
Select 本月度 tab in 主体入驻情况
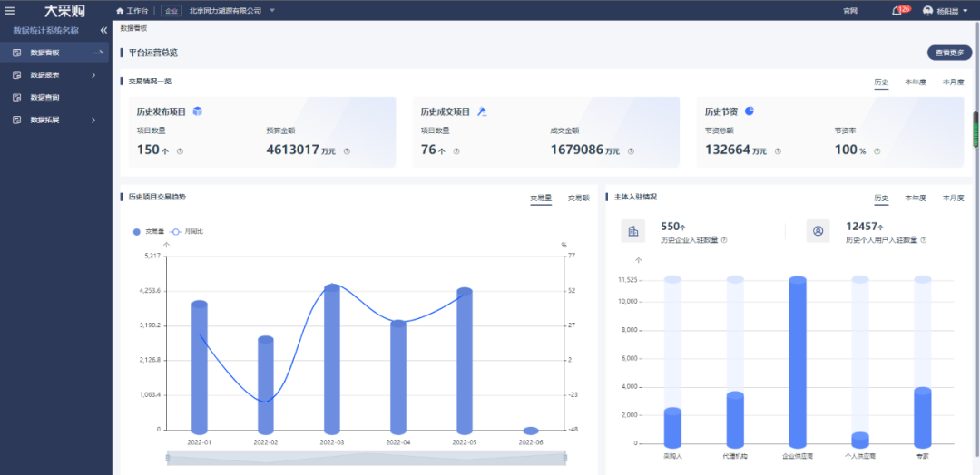point(953,199)
